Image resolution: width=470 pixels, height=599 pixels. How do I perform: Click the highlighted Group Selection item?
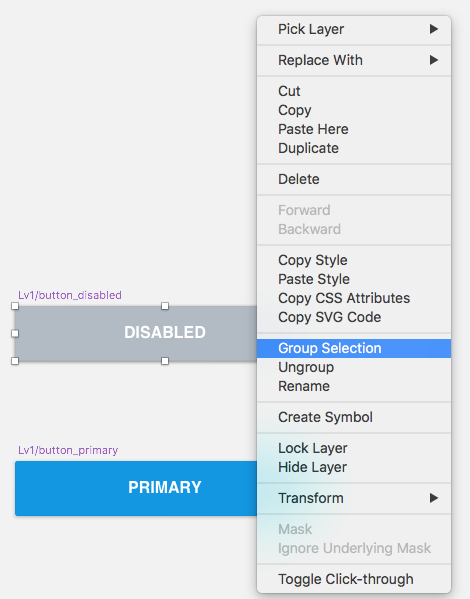click(354, 348)
